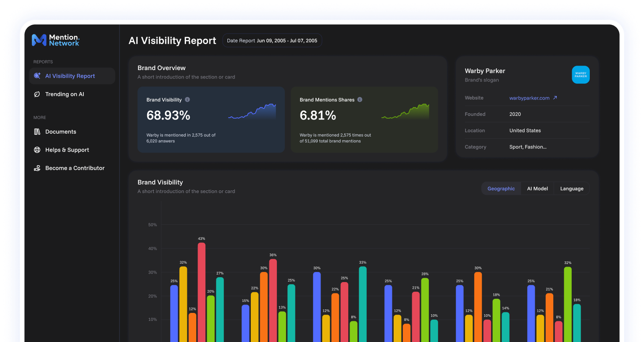Viewport: 644px width, 342px height.
Task: Click the 50% y-axis label
Action: [153, 225]
